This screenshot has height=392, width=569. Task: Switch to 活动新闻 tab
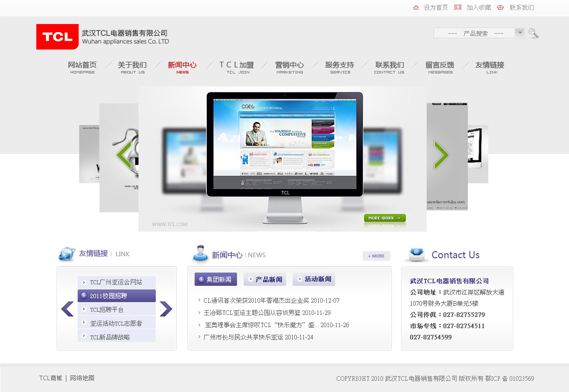pos(314,279)
